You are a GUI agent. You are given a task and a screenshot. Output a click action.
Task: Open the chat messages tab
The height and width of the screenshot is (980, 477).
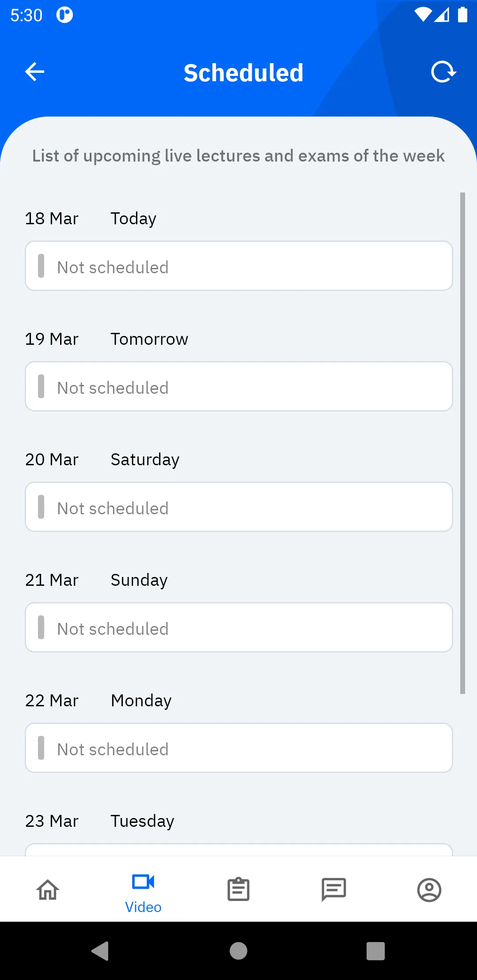pyautogui.click(x=334, y=890)
